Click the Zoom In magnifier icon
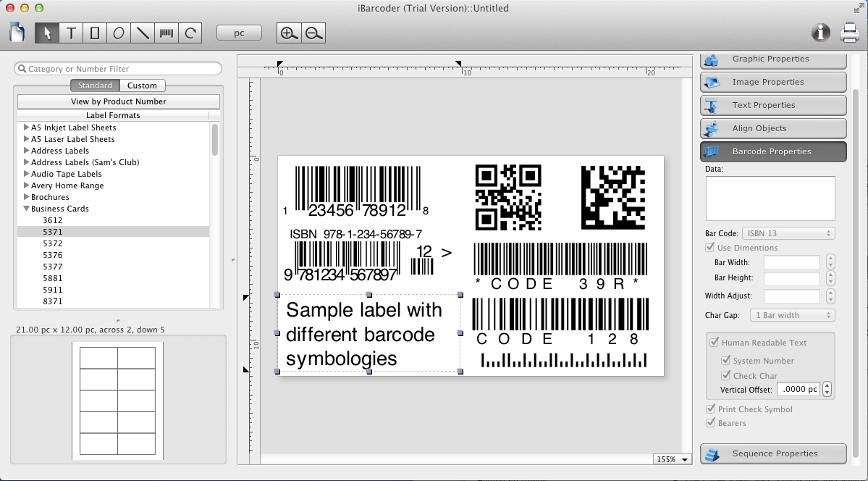The image size is (868, 481). 287,33
